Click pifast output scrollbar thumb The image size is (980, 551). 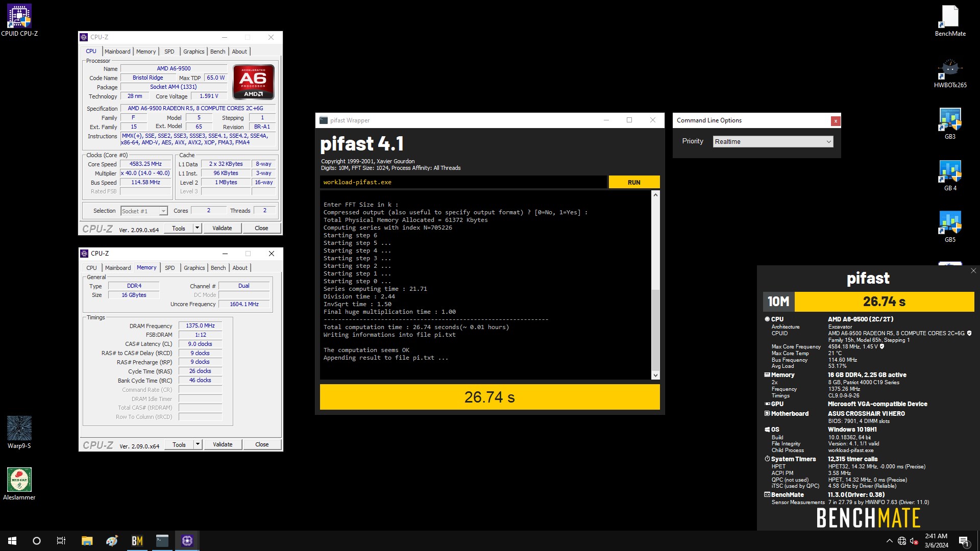pos(655,330)
